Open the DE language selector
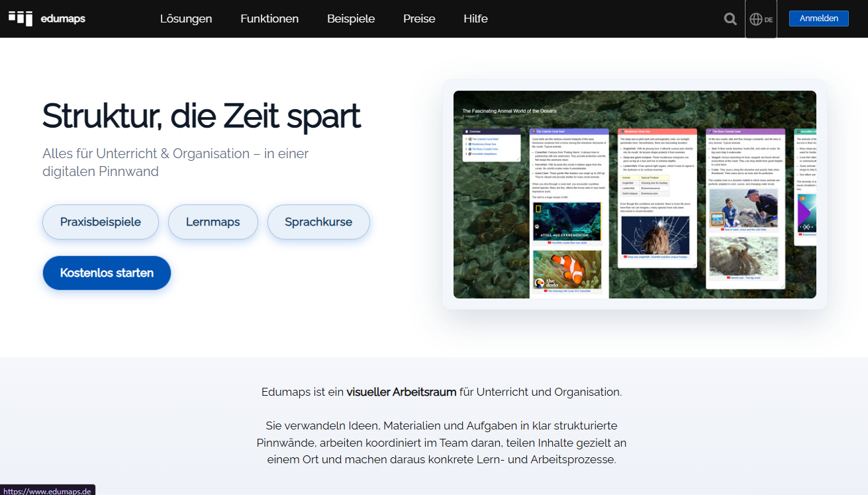The height and width of the screenshot is (495, 868). tap(761, 19)
